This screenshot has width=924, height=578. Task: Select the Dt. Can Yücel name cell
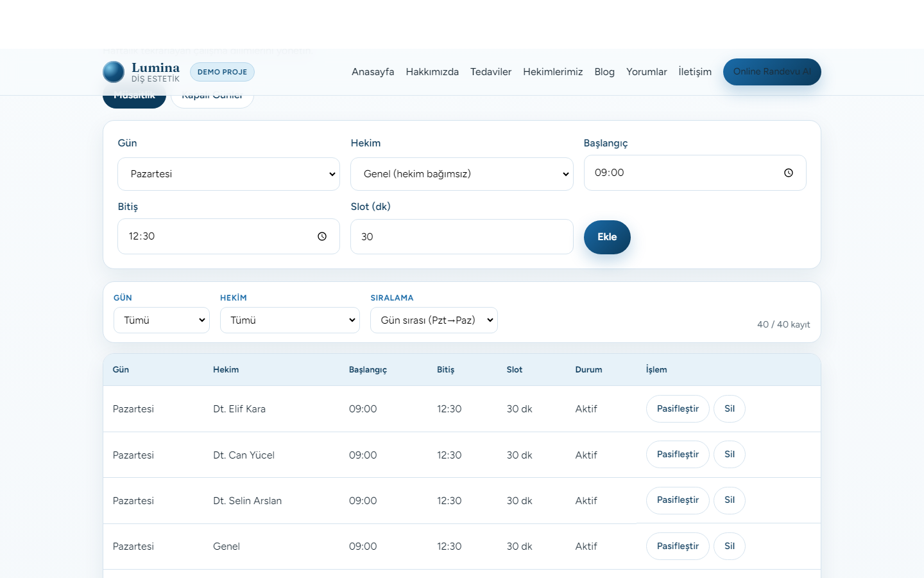click(244, 455)
